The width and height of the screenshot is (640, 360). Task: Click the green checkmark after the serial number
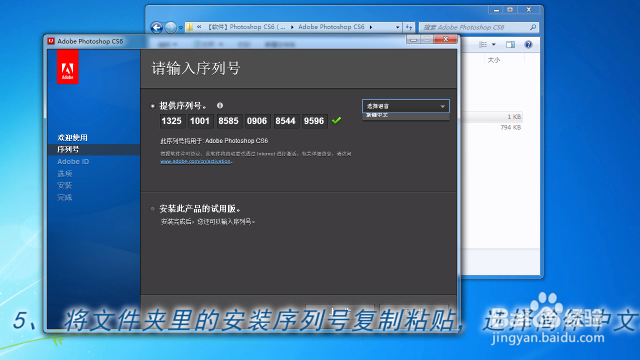(336, 120)
